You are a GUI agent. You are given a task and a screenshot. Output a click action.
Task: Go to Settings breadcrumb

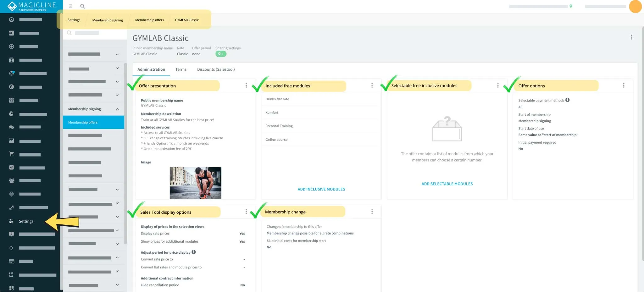click(74, 20)
